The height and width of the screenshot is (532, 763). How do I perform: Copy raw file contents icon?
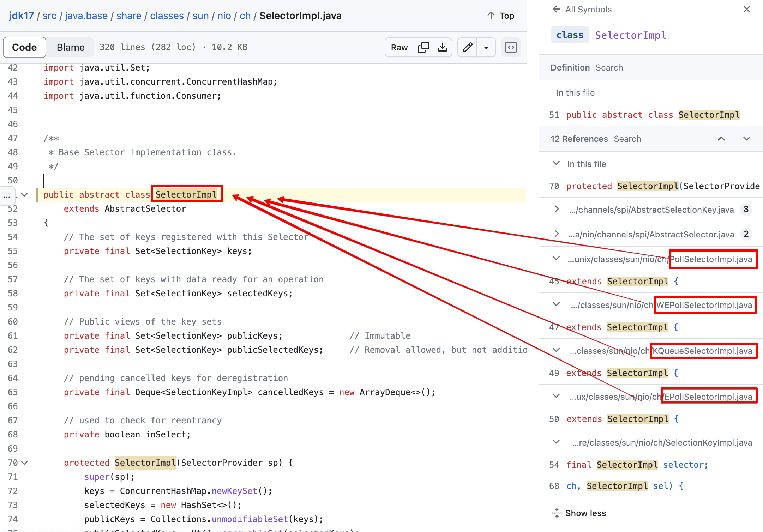423,47
